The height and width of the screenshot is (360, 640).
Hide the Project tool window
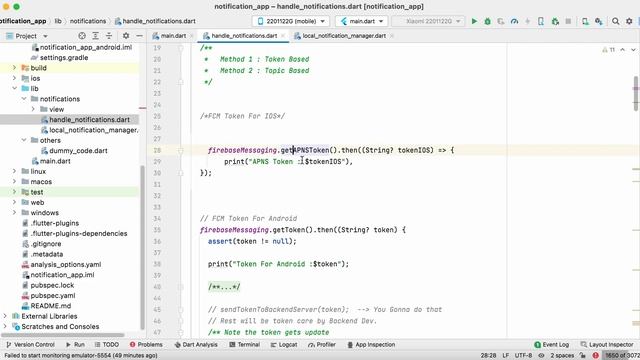coord(139,36)
